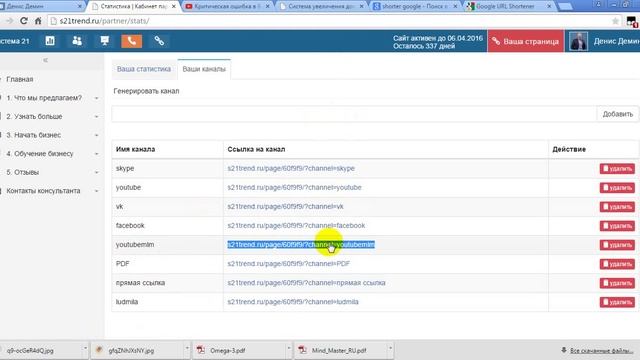
Task: Click the channel name input field
Action: point(354,114)
